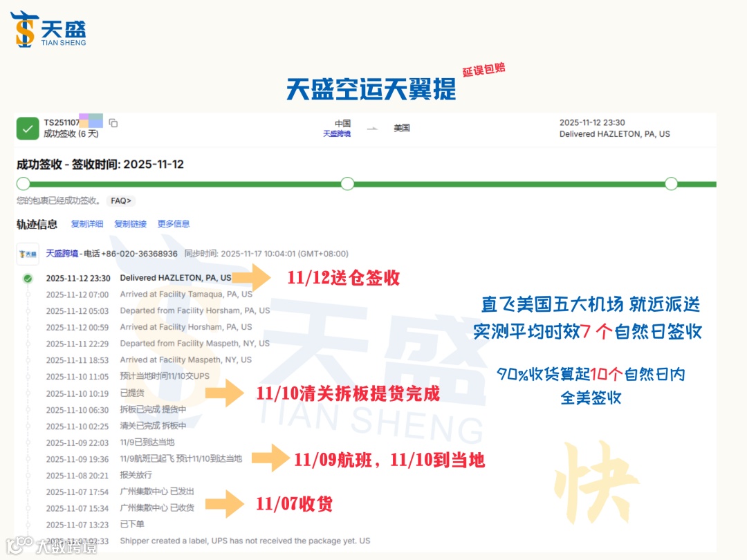Click the 复制链接 link
The image size is (747, 560).
[131, 224]
